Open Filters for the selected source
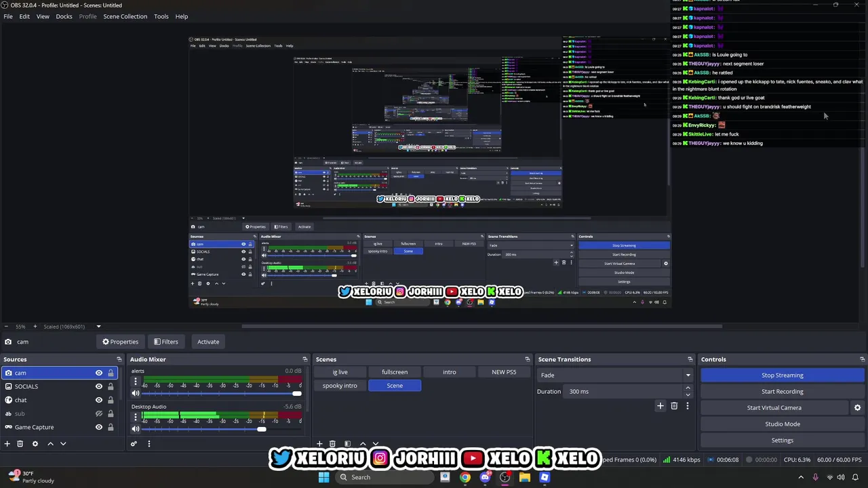Image resolution: width=868 pixels, height=488 pixels. tap(165, 342)
